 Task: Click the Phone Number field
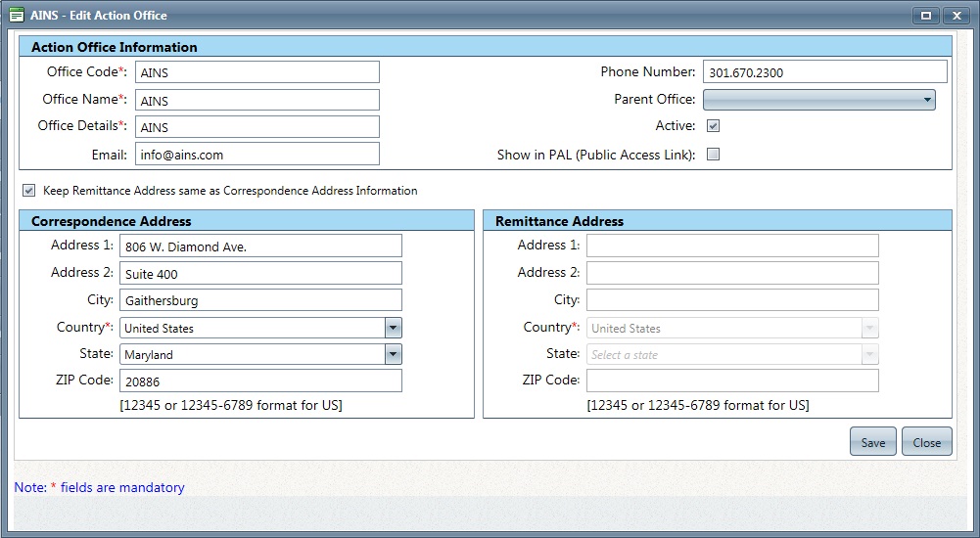[824, 72]
